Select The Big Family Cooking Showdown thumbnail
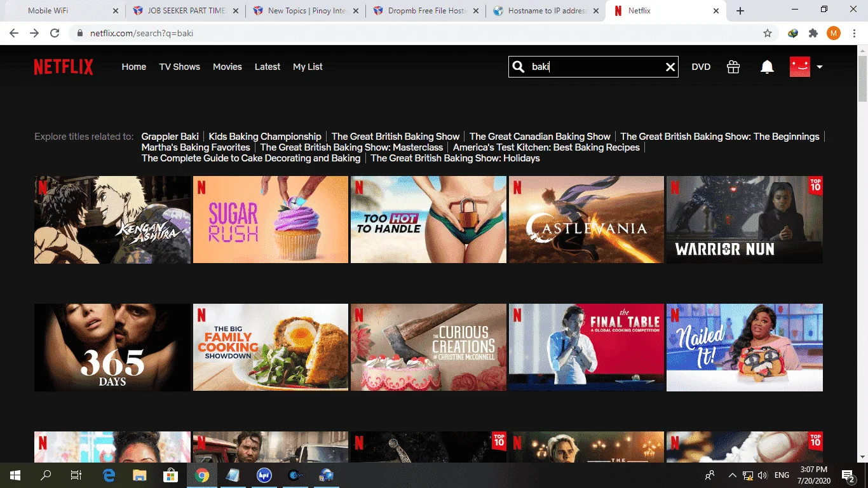 coord(271,348)
